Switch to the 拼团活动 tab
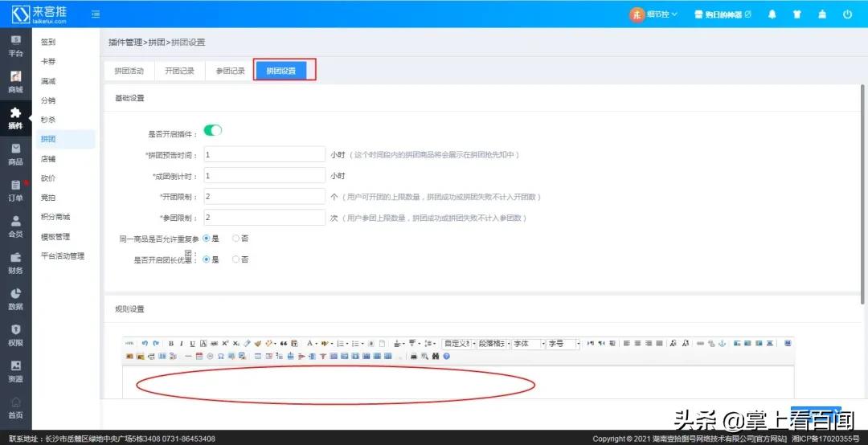 [x=129, y=71]
